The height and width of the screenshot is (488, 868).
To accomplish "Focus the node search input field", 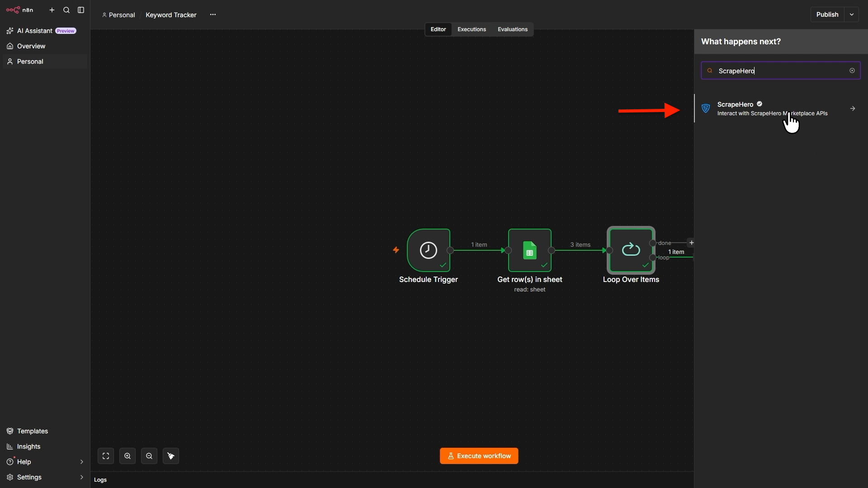I will pos(781,70).
